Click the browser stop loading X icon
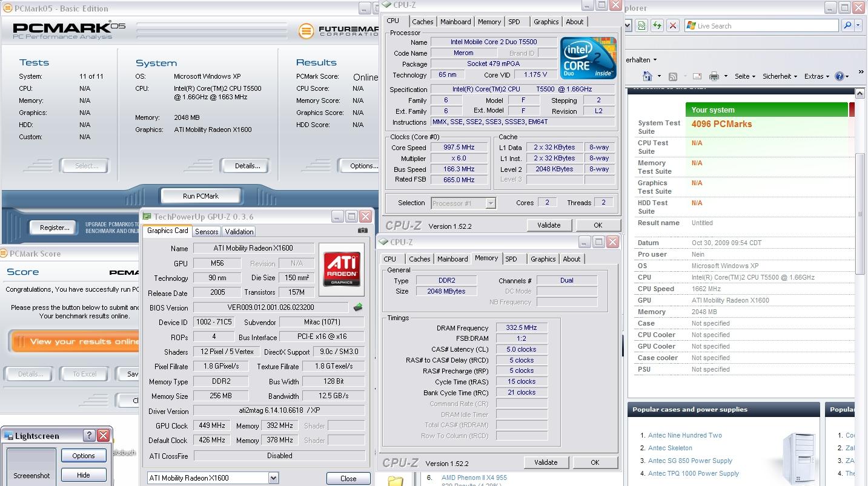This screenshot has height=486, width=868. click(x=672, y=25)
